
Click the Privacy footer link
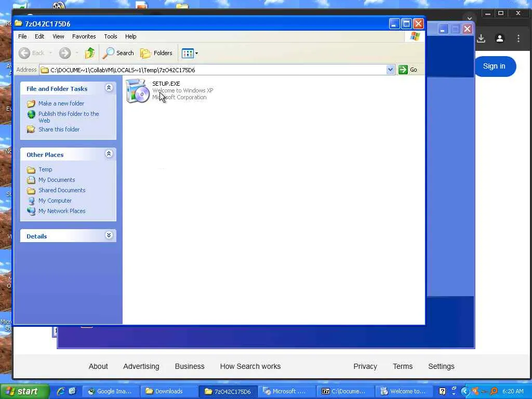tap(365, 366)
